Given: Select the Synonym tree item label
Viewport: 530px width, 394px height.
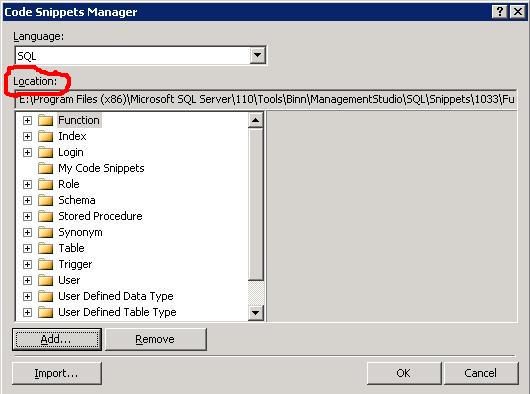Looking at the screenshot, I should 80,232.
